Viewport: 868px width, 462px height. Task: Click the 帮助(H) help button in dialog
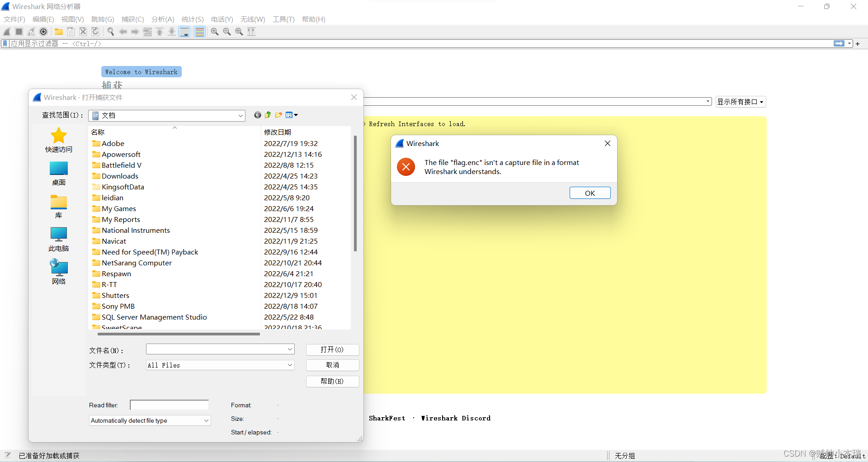[x=332, y=382]
